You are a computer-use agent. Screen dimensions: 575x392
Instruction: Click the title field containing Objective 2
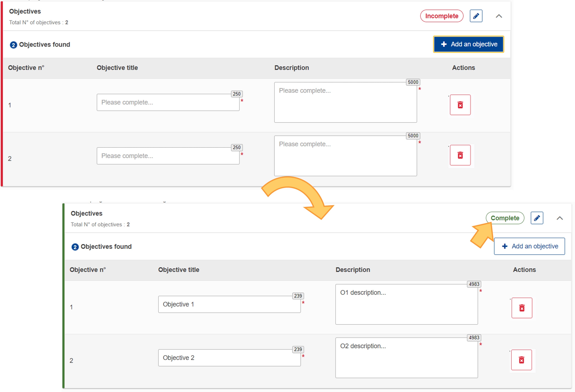(x=229, y=358)
